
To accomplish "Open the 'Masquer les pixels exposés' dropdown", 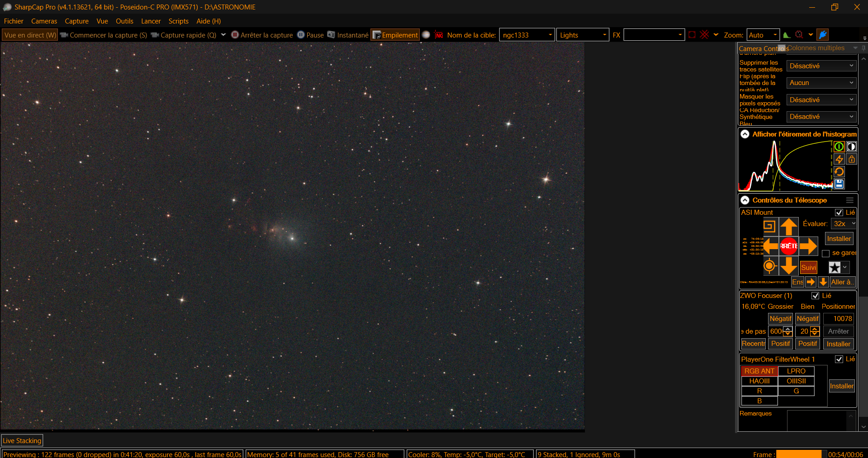I will (821, 100).
